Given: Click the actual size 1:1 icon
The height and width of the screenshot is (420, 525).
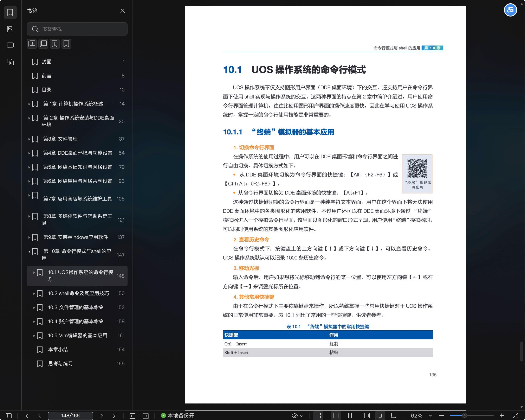Looking at the screenshot, I should pyautogui.click(x=367, y=416).
